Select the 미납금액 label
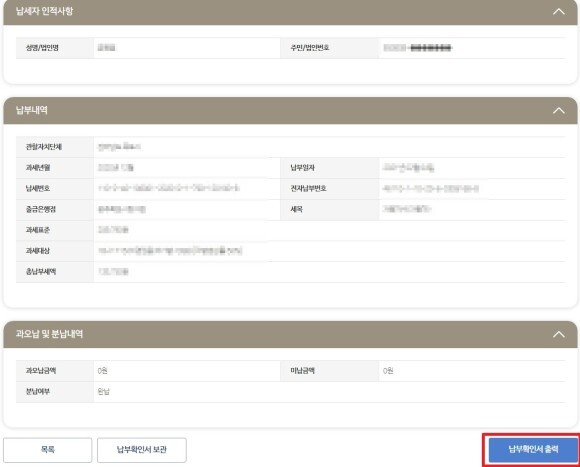This screenshot has height=467, width=580. click(302, 370)
